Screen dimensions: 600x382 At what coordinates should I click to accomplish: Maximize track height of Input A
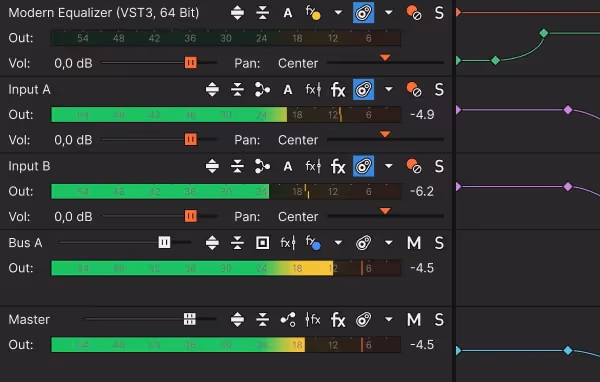coord(212,90)
